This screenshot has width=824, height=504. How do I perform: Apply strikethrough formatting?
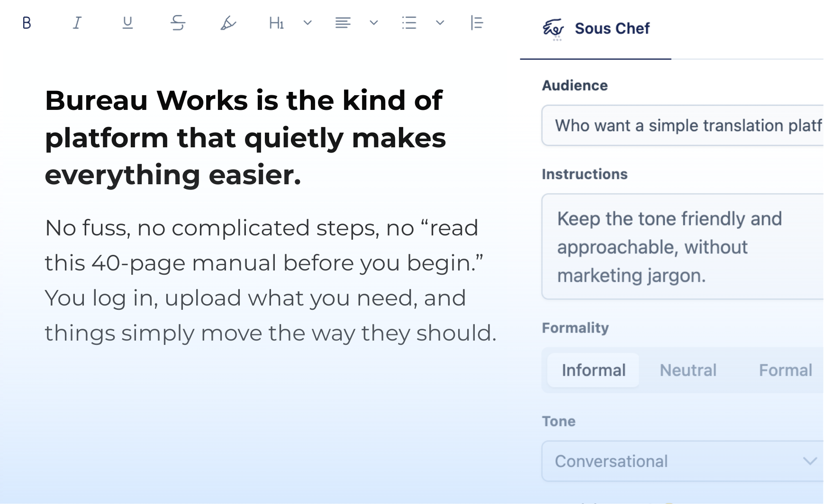(178, 23)
